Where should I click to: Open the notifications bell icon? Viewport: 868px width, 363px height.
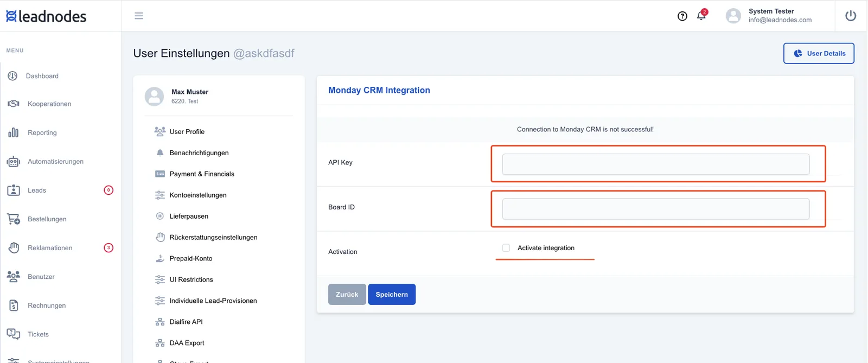point(701,15)
